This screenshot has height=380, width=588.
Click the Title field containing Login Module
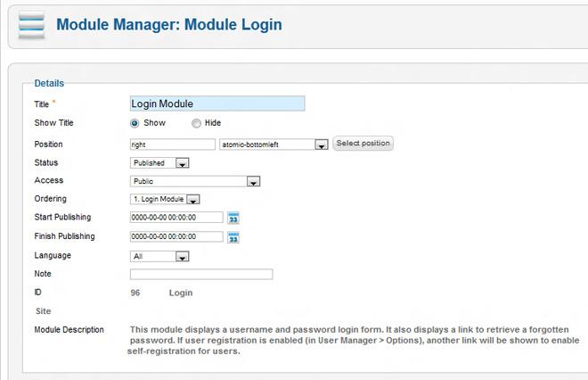tap(217, 103)
